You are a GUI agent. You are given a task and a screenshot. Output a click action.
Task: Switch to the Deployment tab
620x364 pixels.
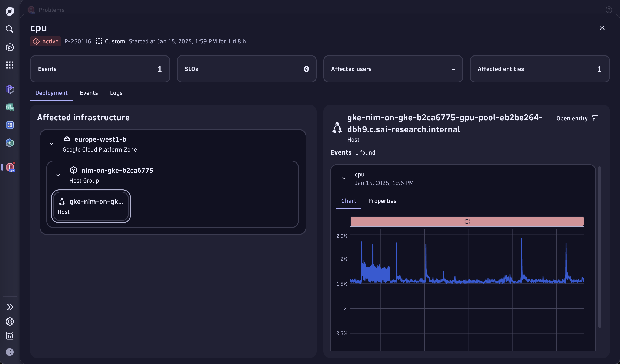(51, 93)
